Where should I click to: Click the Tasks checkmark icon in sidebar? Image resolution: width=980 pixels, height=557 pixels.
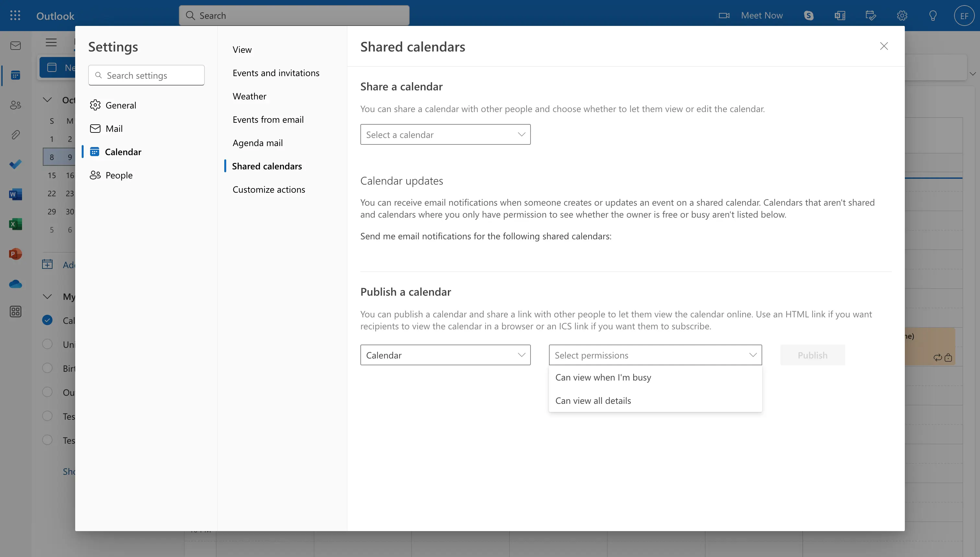[16, 164]
